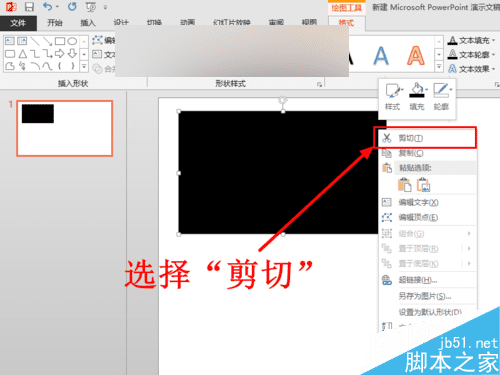
Task: Select the vertical text box shape
Action: (x=22, y=41)
